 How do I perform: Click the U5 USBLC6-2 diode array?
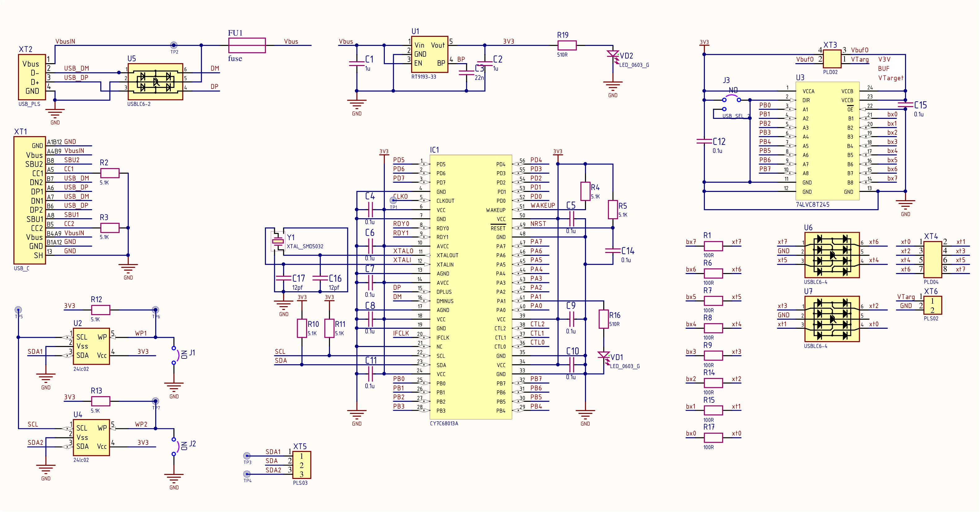point(155,82)
